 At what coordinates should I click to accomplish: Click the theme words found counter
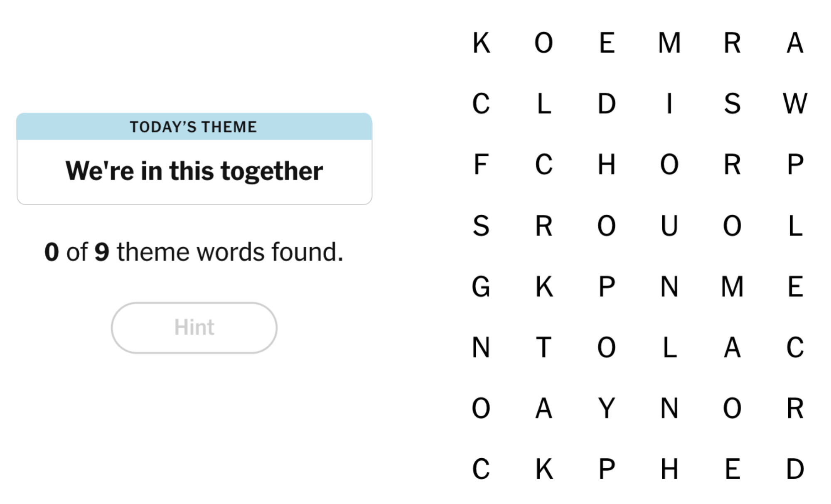(x=194, y=252)
